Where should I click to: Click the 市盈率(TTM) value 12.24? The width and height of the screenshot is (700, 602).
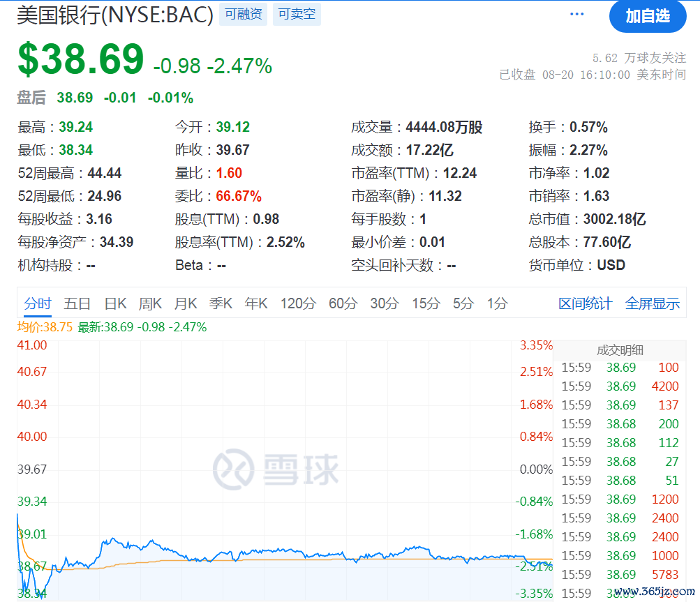coord(460,173)
